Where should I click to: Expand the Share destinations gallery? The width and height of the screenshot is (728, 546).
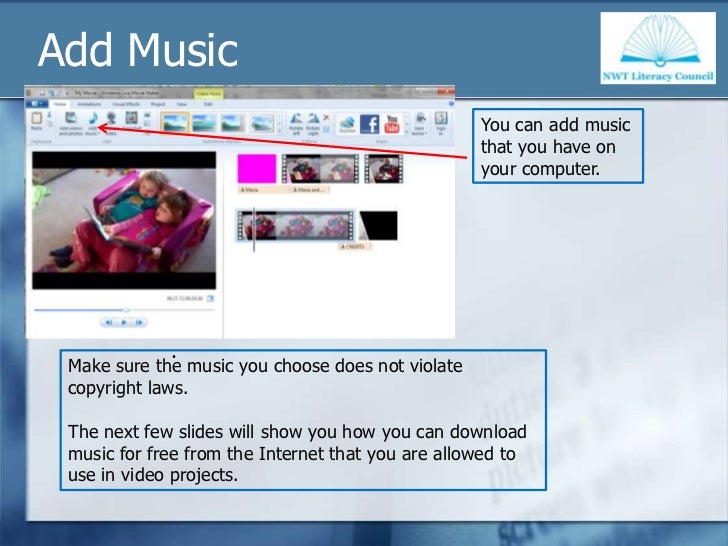pyautogui.click(x=407, y=132)
